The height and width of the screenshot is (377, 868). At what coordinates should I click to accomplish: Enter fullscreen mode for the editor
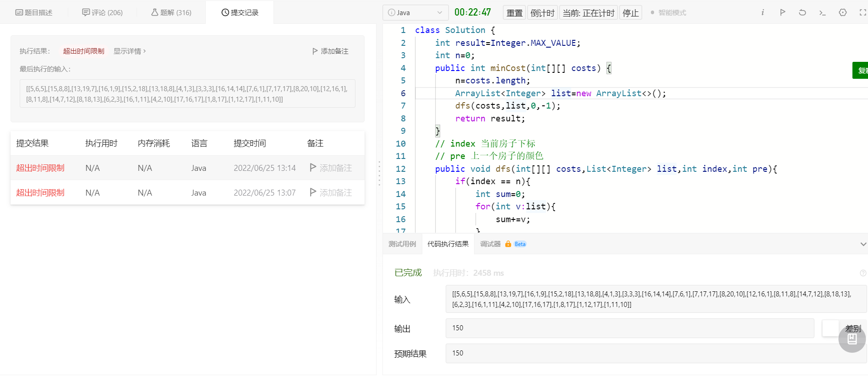[x=863, y=12]
